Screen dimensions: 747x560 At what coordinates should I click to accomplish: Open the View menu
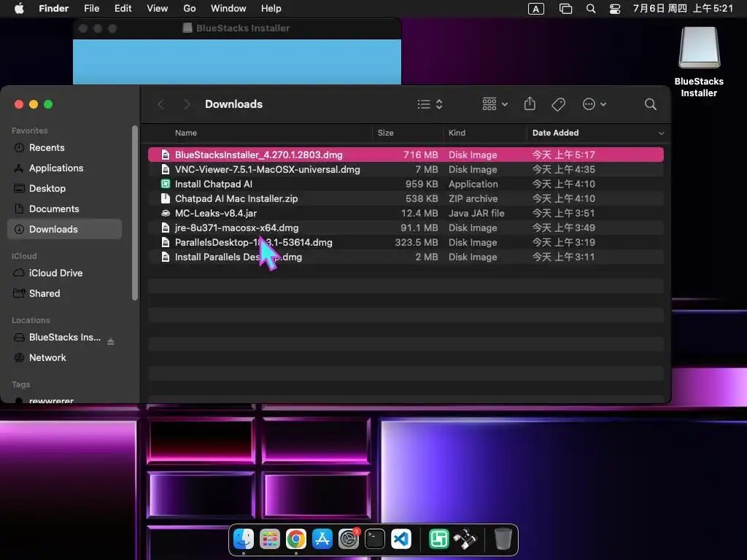coord(158,9)
